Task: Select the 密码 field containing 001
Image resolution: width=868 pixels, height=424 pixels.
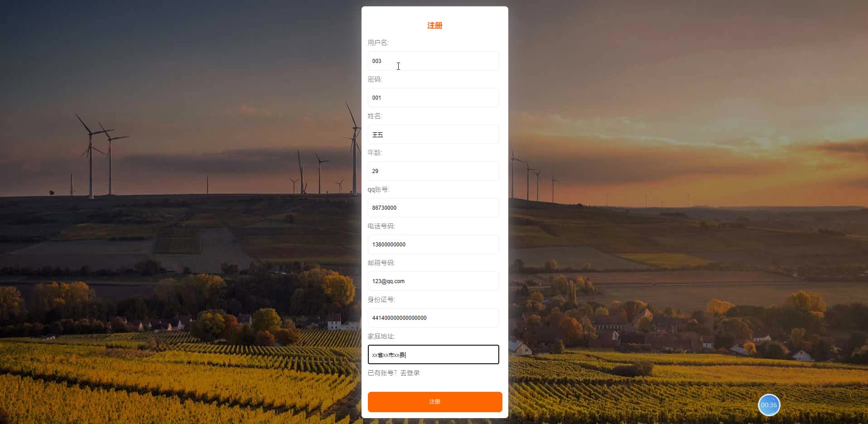Action: (433, 98)
